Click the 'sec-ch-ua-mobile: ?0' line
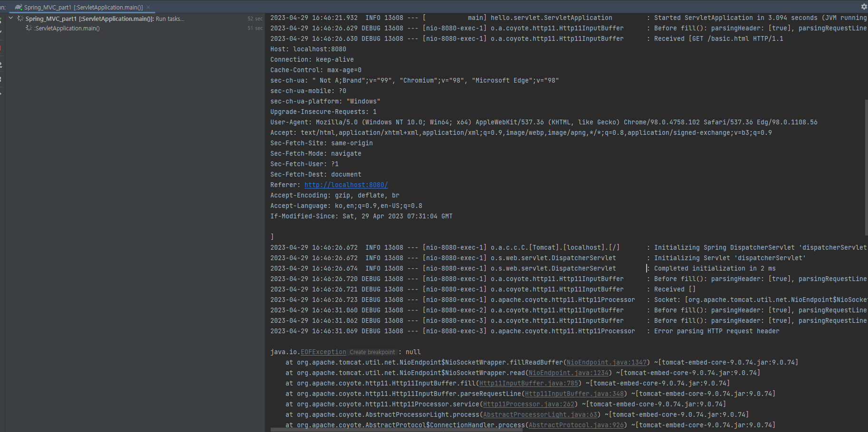Image resolution: width=868 pixels, height=432 pixels. tap(308, 91)
